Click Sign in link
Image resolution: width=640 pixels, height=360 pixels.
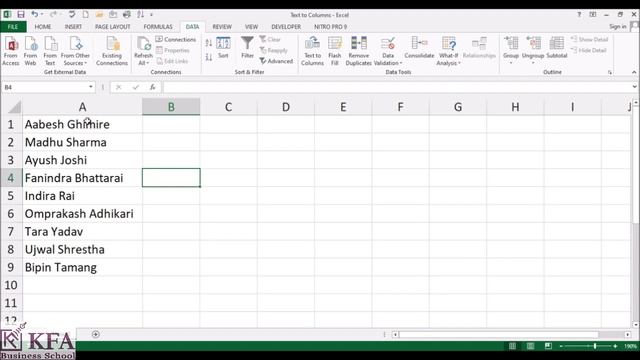coord(618,27)
